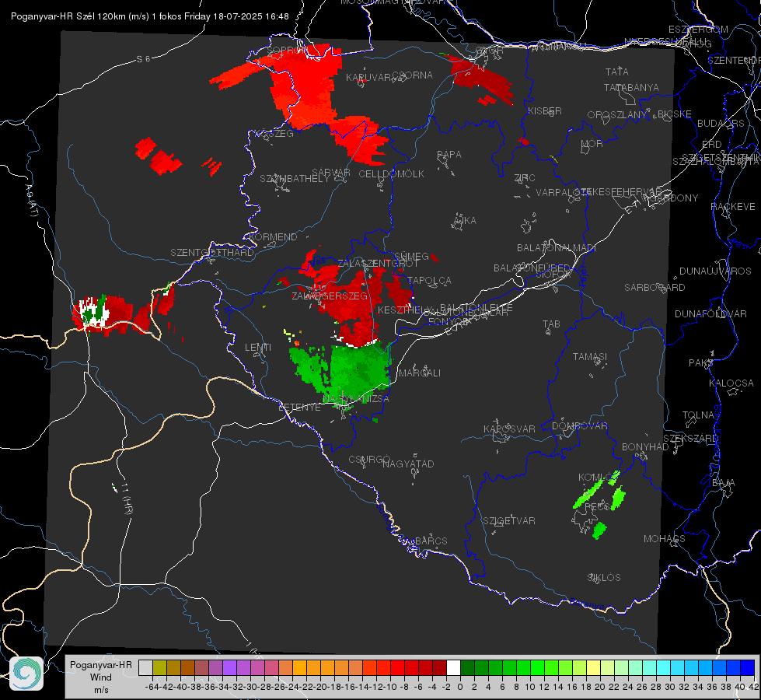Screen dimensions: 761x700
Task: Click the TOLNA city label
Action: (x=698, y=415)
